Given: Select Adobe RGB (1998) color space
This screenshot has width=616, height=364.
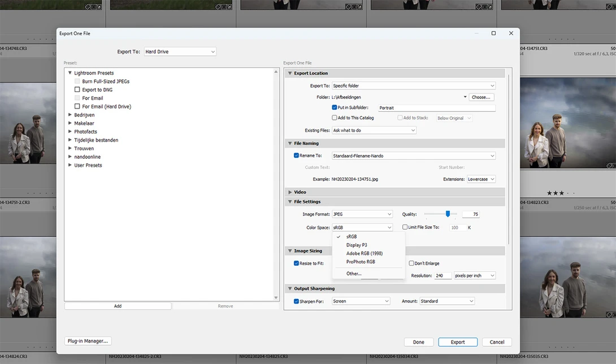Looking at the screenshot, I should click(x=364, y=254).
